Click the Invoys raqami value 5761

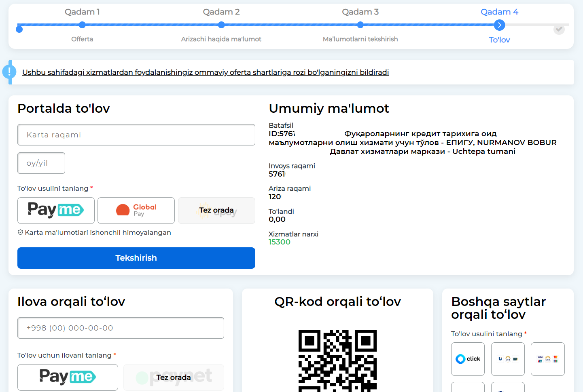point(277,174)
